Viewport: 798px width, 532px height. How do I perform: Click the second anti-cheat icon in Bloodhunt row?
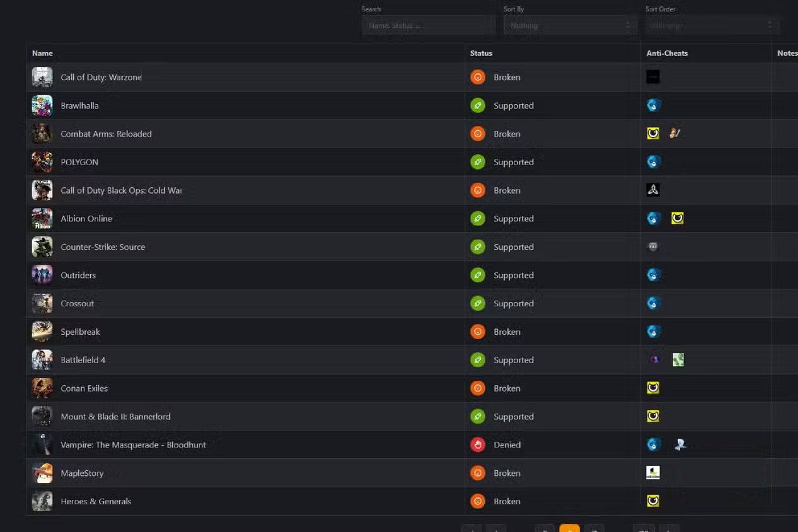tap(679, 445)
